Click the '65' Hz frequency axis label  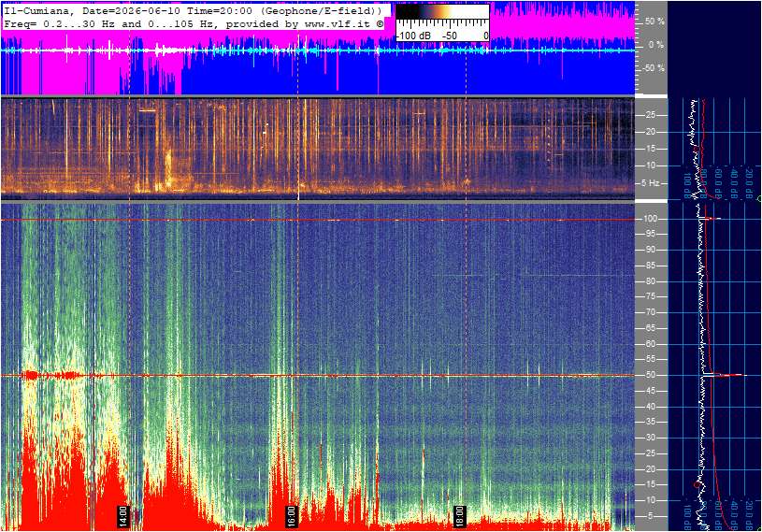point(650,328)
